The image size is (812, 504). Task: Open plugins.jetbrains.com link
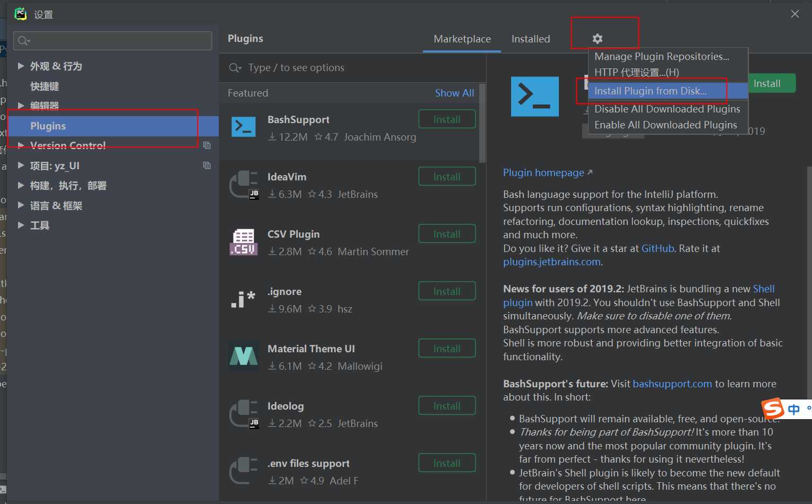552,262
